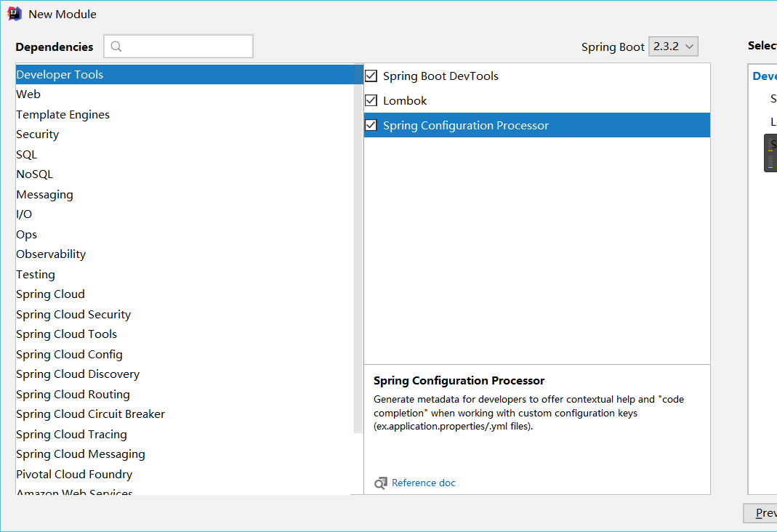Select the Web category
The height and width of the screenshot is (532, 777).
coord(185,94)
